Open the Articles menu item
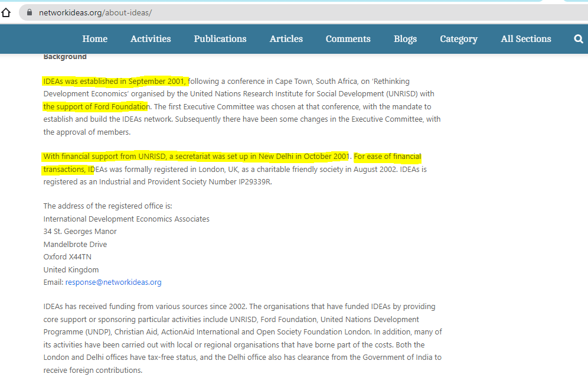 click(x=286, y=38)
